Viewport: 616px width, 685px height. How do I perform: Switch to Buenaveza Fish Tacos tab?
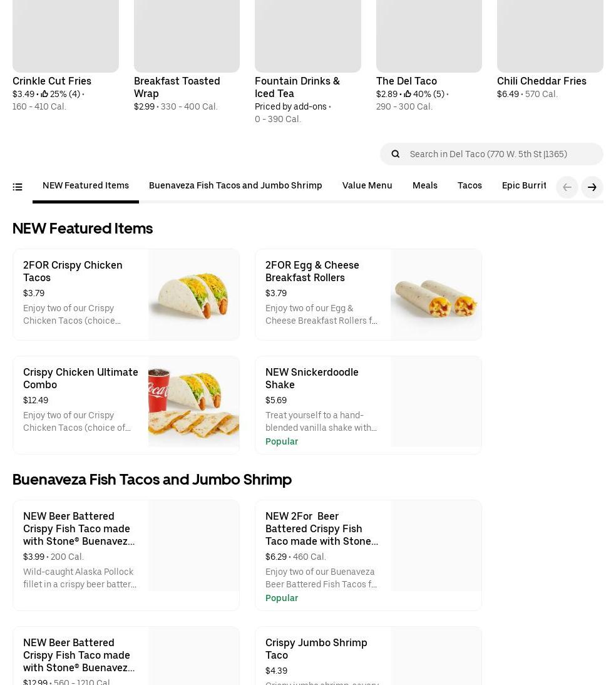pyautogui.click(x=235, y=186)
